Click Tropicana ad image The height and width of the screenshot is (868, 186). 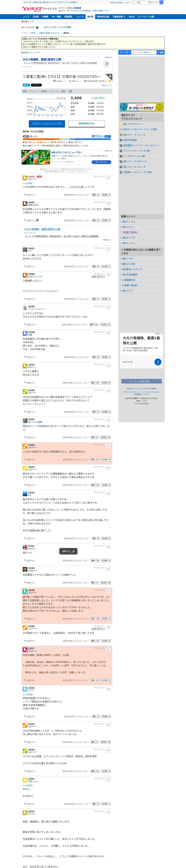[35, 157]
